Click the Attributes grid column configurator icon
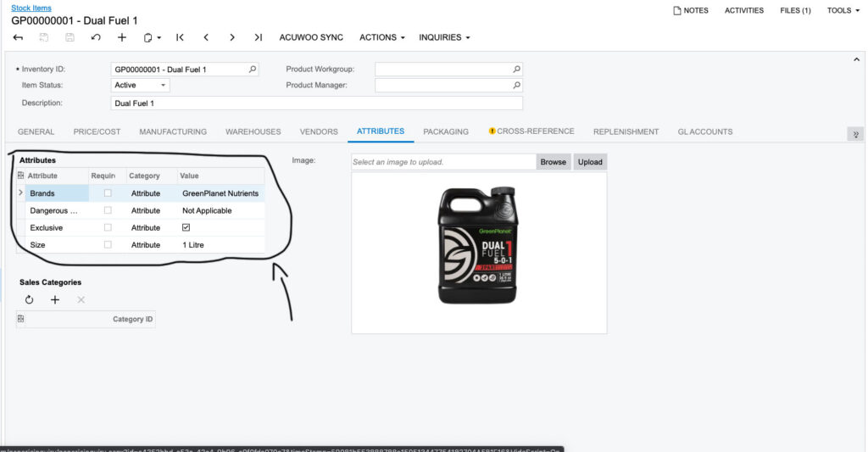 point(20,176)
